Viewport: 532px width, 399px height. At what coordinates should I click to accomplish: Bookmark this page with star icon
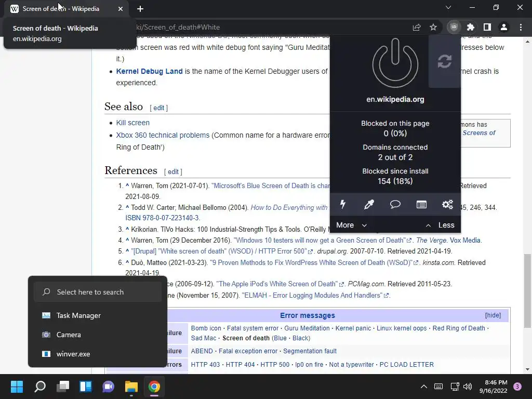[433, 27]
